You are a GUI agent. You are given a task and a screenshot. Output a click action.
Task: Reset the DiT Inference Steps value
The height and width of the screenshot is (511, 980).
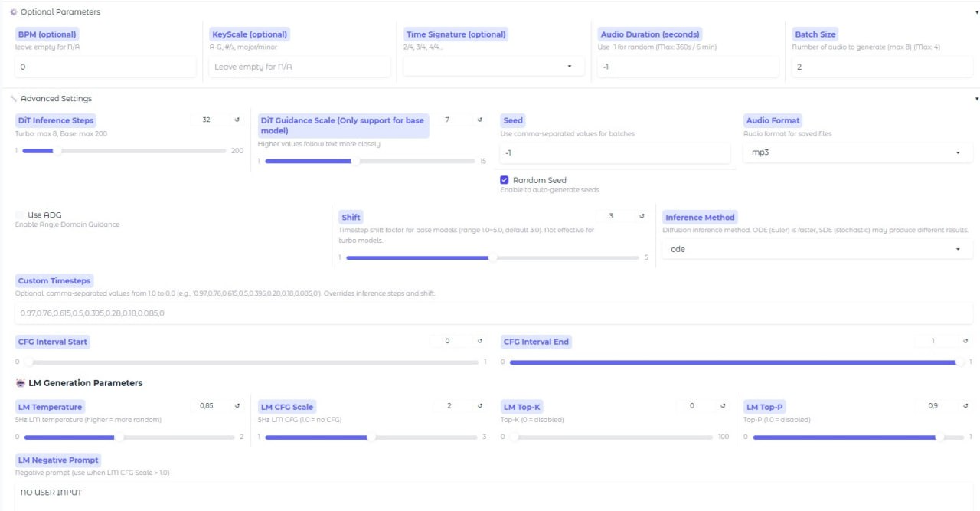[237, 120]
